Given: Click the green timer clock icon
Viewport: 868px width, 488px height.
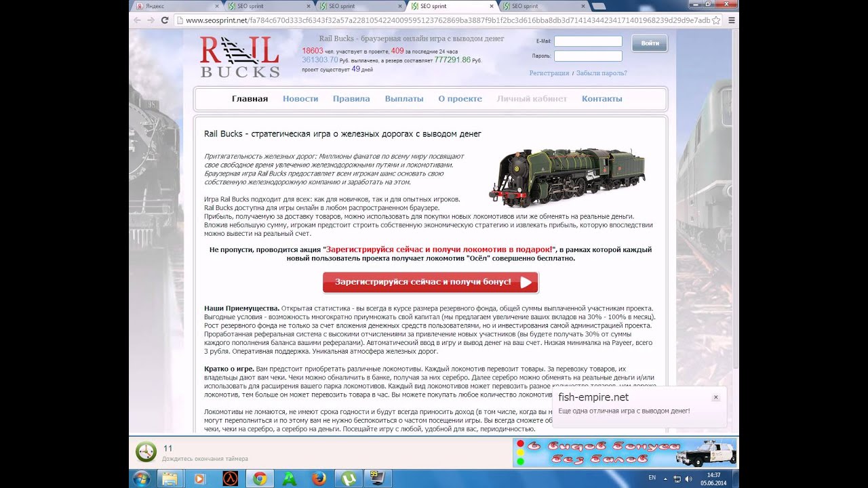Looking at the screenshot, I should pyautogui.click(x=146, y=451).
